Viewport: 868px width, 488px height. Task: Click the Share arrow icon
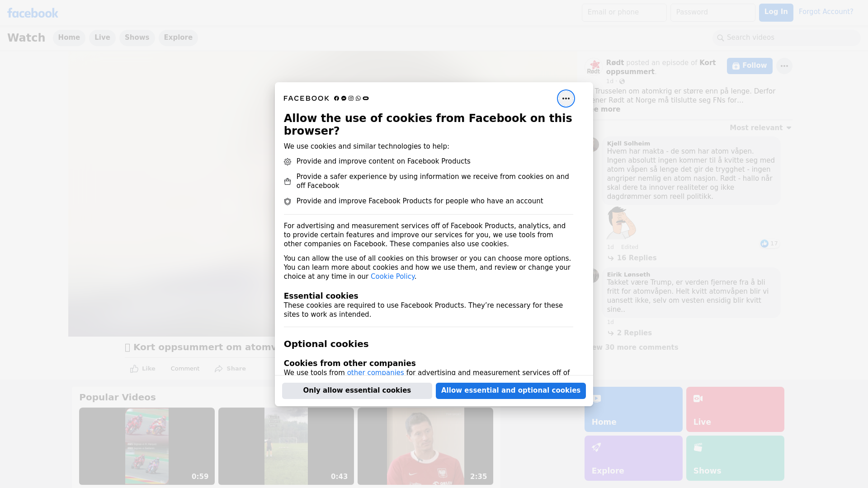coord(219,369)
